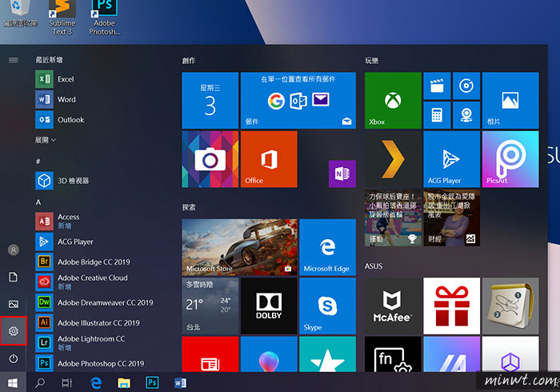Viewport: 560px width, 392px height.
Task: Click the ASUS tile group header
Action: 374,266
